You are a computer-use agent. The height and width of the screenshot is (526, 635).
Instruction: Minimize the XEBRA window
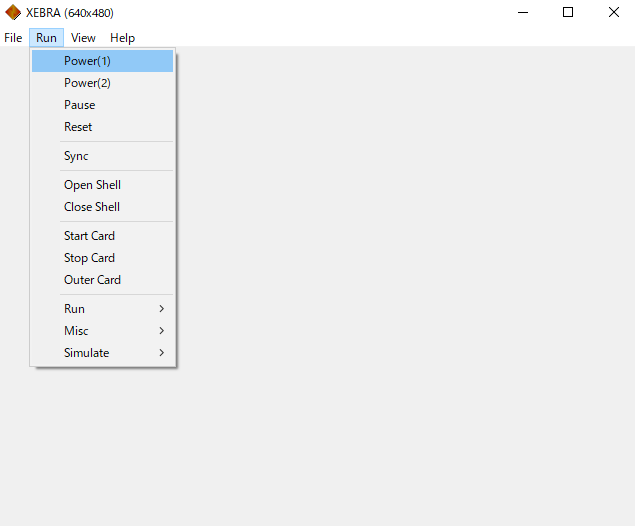pos(522,13)
